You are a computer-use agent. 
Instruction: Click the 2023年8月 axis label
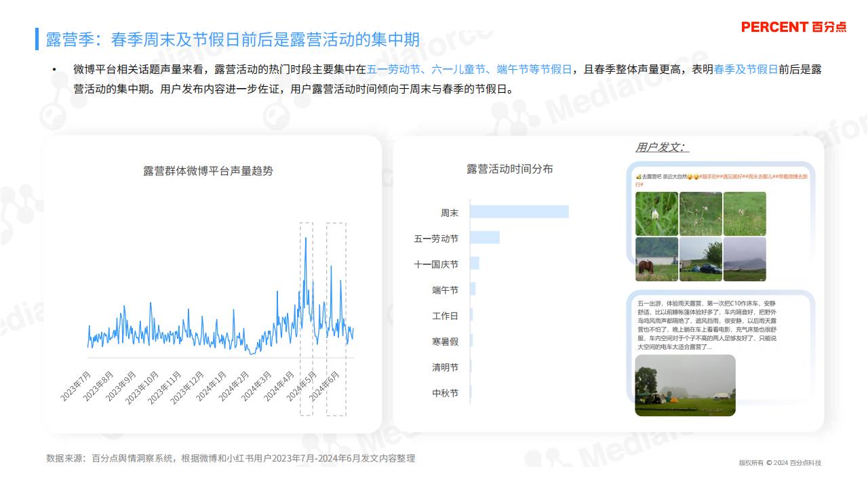98,386
